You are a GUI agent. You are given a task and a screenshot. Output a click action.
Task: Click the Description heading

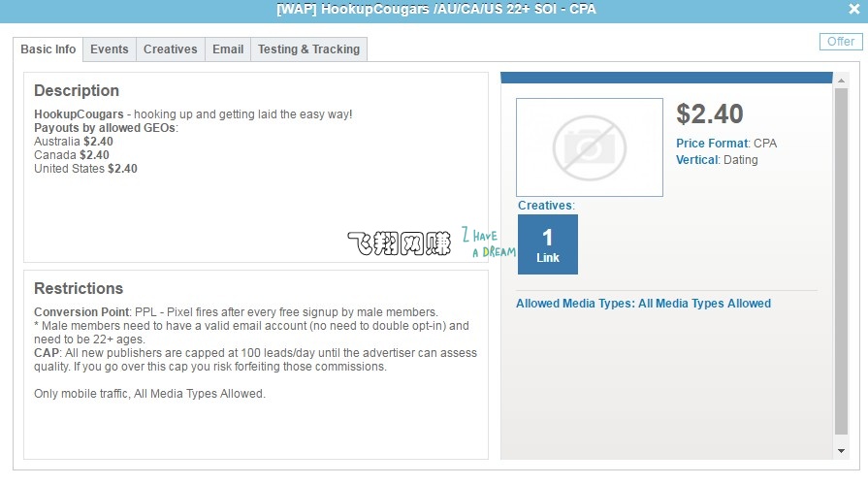point(77,91)
